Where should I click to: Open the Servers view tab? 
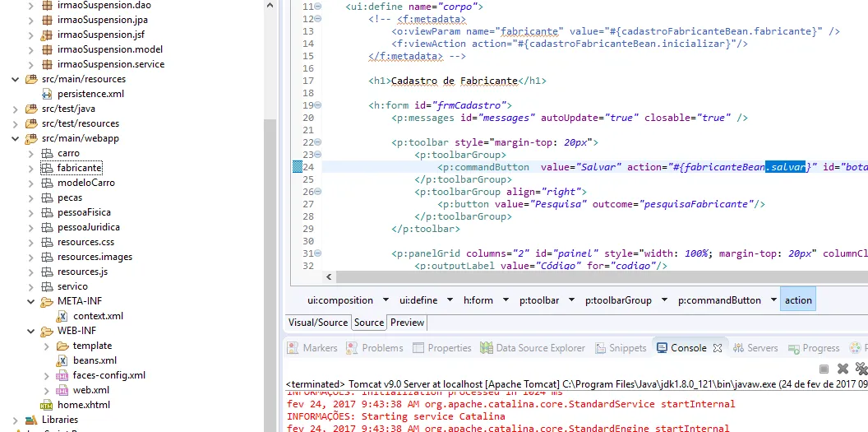click(755, 348)
